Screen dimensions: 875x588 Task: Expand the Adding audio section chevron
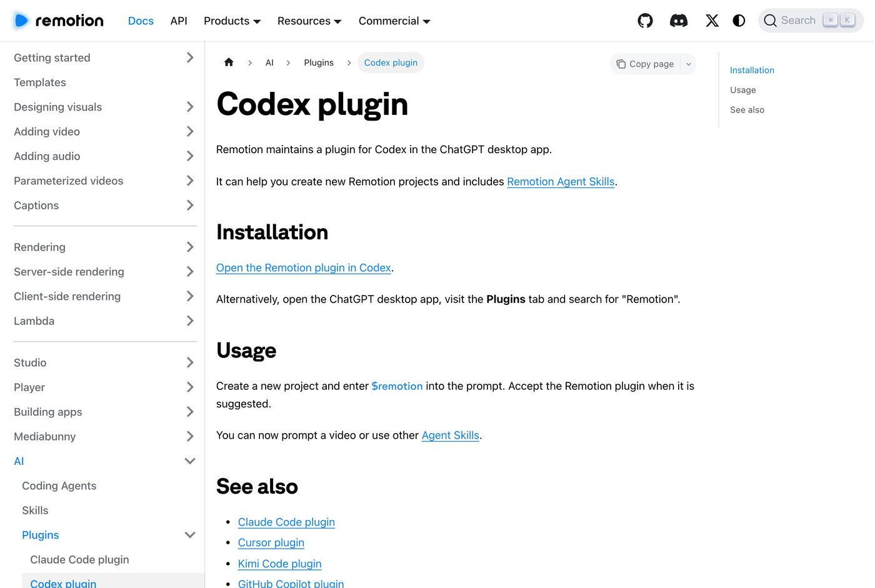pos(190,156)
